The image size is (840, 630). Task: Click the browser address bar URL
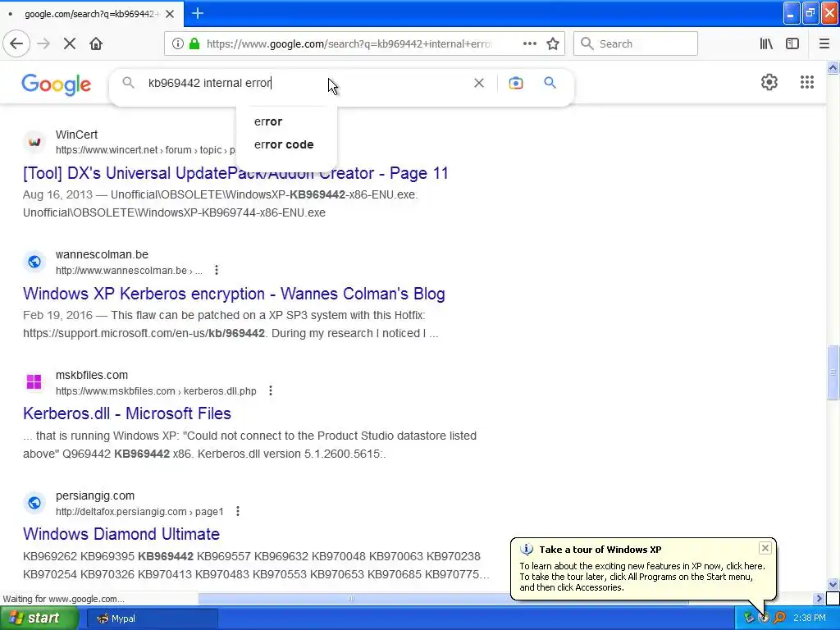(348, 44)
